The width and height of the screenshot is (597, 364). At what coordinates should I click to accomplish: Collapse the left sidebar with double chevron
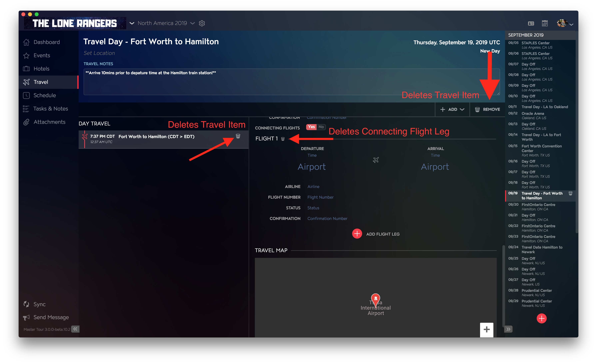click(75, 329)
